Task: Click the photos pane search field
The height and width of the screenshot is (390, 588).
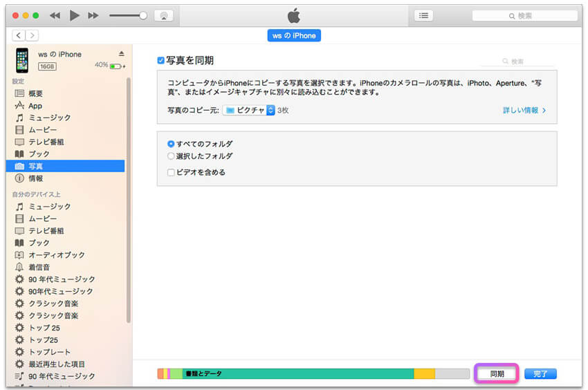Action: [x=517, y=61]
